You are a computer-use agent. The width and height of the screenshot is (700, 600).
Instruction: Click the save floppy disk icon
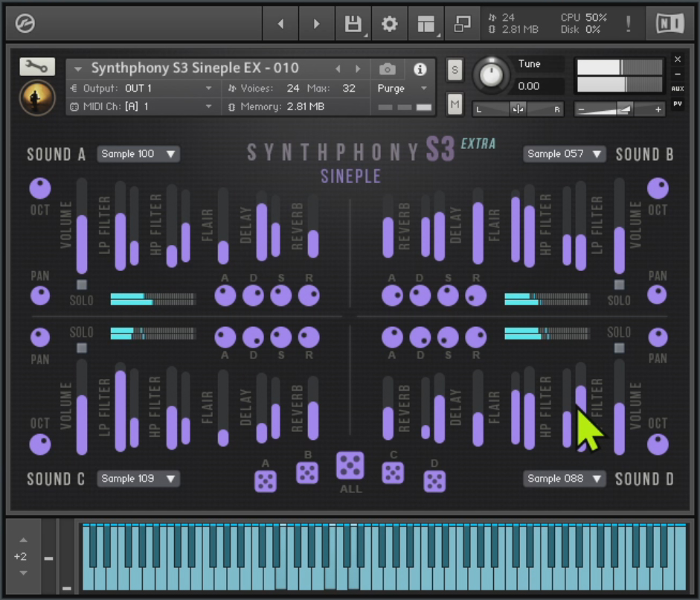(353, 24)
